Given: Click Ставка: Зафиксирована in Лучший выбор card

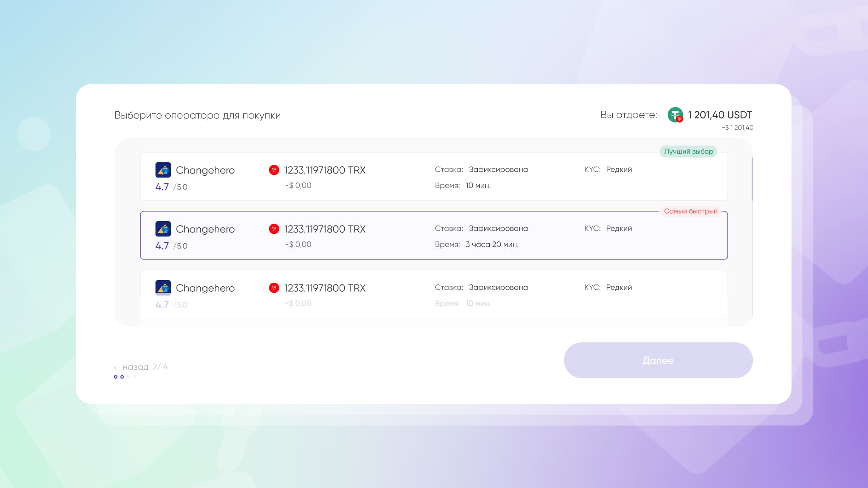Looking at the screenshot, I should coord(481,170).
